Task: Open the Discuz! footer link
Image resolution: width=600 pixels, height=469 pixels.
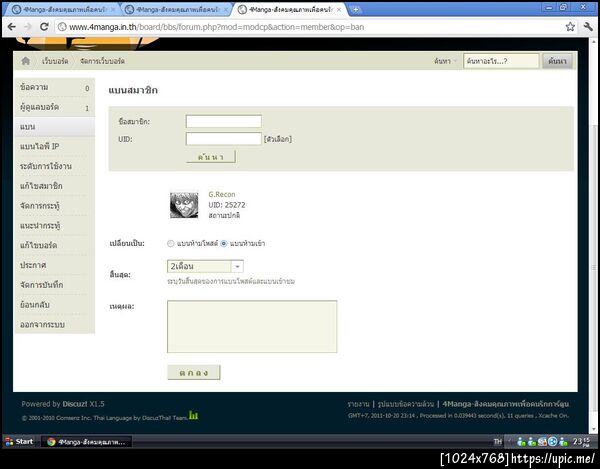Action: [x=75, y=404]
